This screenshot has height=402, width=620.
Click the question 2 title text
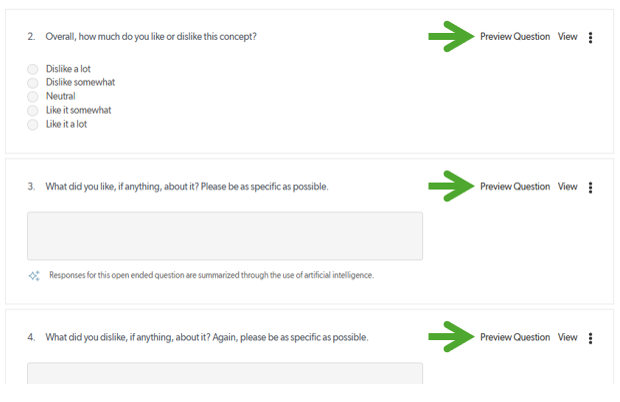[150, 37]
